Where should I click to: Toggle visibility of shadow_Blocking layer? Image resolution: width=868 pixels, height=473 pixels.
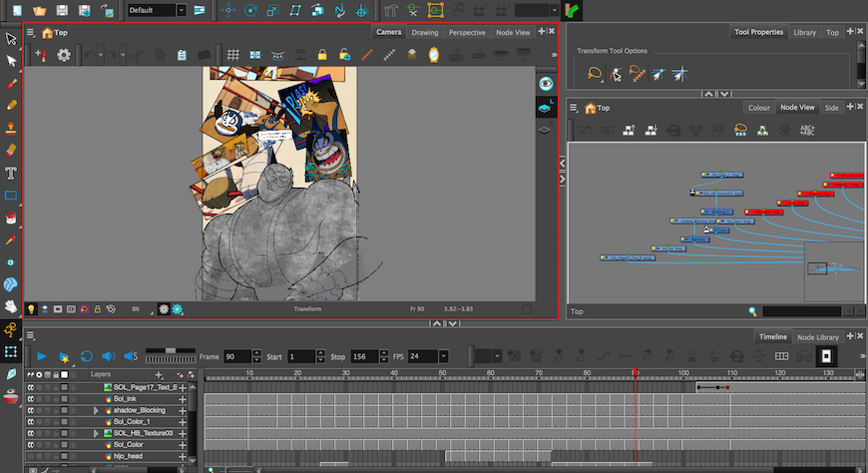(x=31, y=410)
